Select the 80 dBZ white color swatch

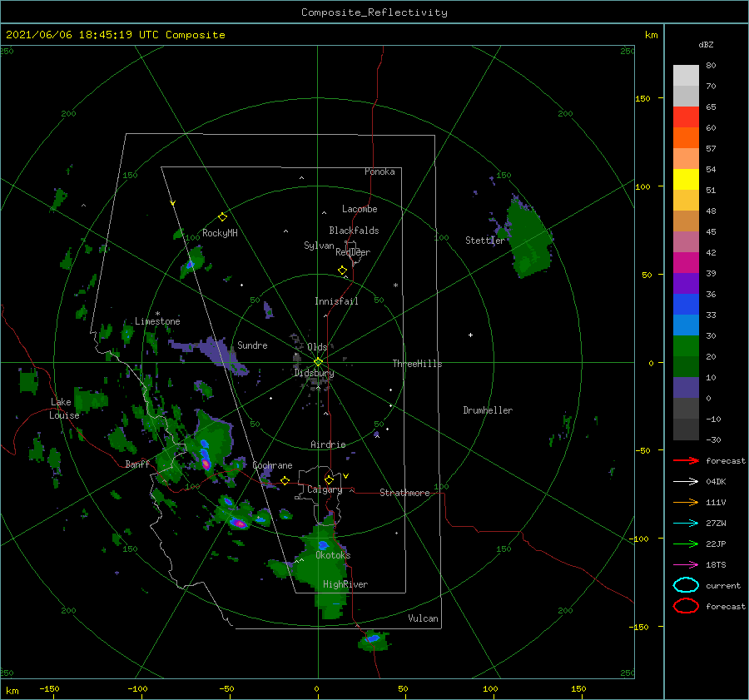tap(686, 75)
